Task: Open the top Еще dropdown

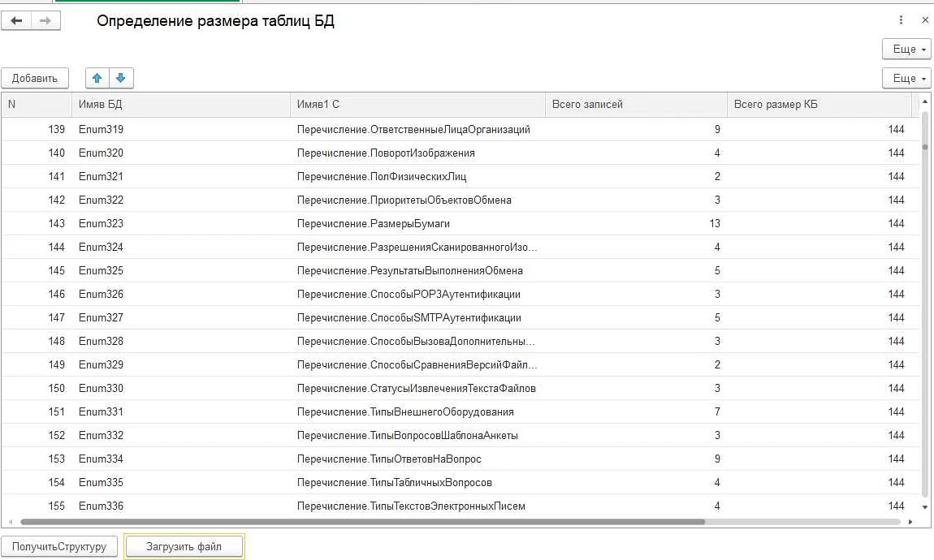Action: 906,50
